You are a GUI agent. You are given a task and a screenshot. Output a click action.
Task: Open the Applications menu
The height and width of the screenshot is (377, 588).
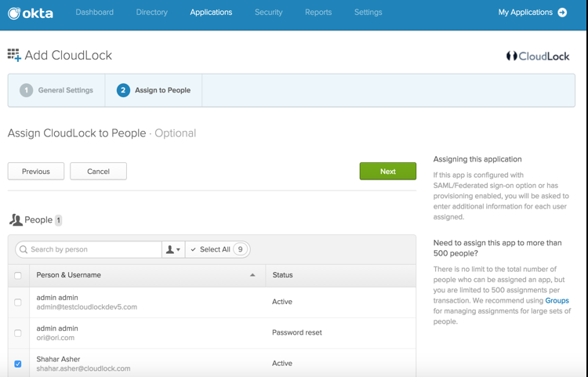pos(211,13)
